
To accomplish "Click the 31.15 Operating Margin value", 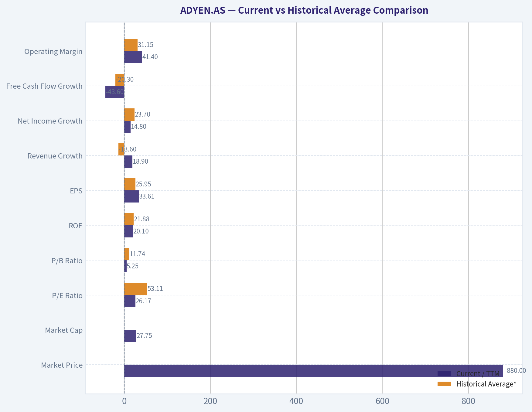I will tap(145, 45).
